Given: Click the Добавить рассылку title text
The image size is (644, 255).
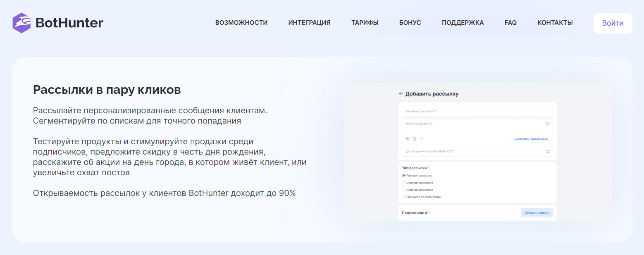Looking at the screenshot, I should tap(432, 94).
